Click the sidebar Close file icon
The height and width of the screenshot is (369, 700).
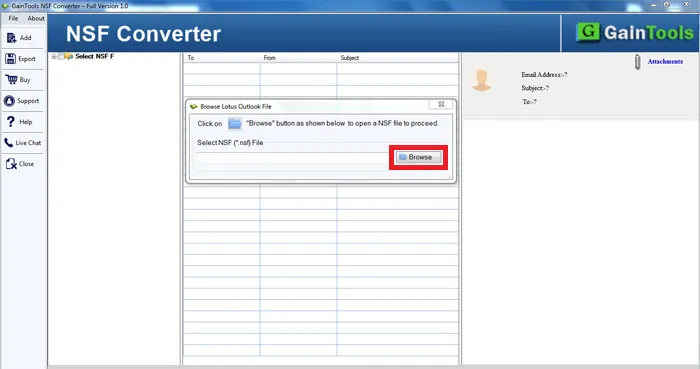click(11, 164)
